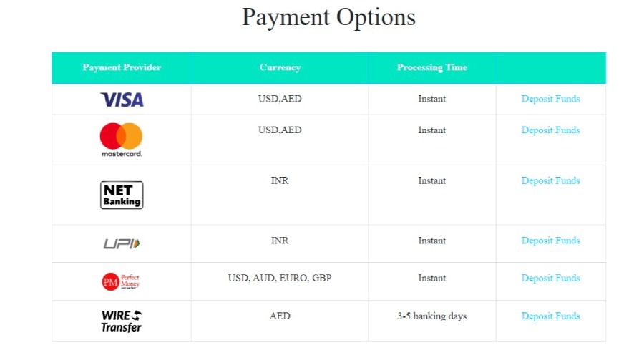Click the Visa logo icon
Viewport: 644px width, 358px height.
tap(122, 100)
